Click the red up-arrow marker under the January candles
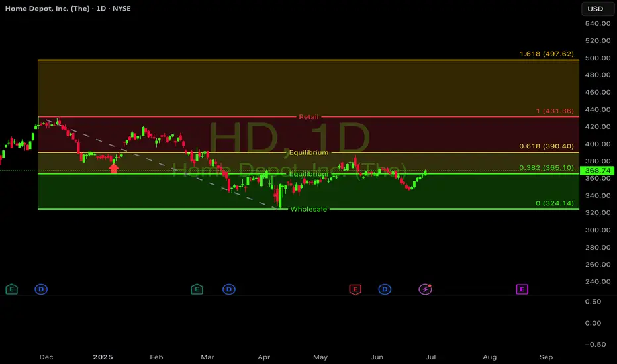The height and width of the screenshot is (364, 617). [x=113, y=168]
